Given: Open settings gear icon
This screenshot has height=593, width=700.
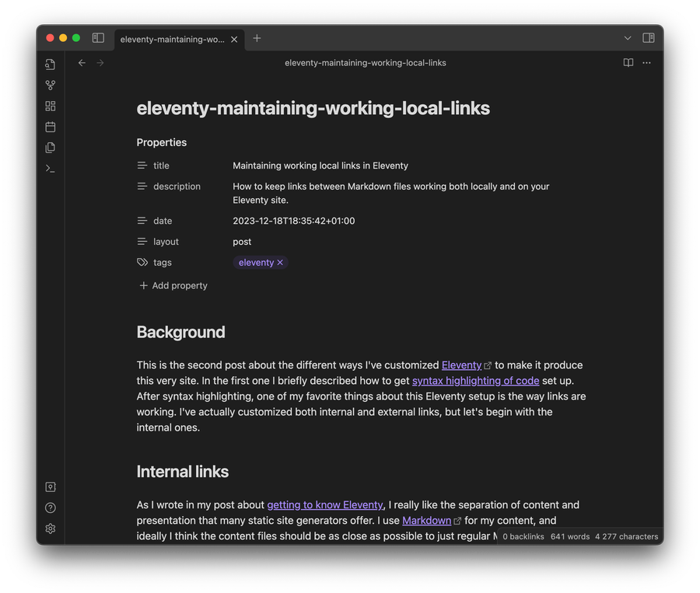Looking at the screenshot, I should coord(51,528).
